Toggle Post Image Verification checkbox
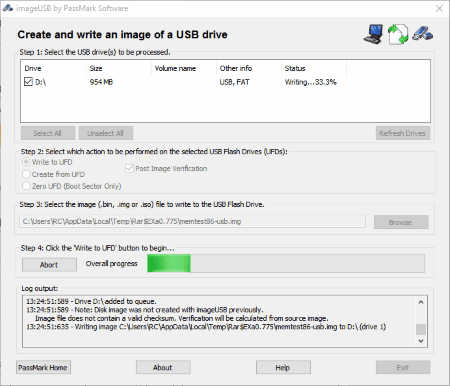The image size is (450, 386). [129, 168]
